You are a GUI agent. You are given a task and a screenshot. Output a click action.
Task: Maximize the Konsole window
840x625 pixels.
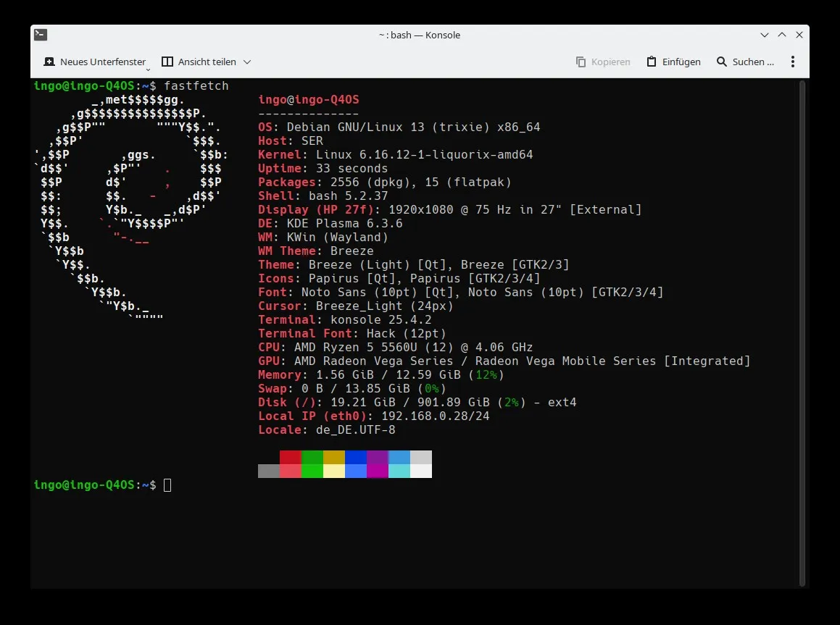point(781,35)
